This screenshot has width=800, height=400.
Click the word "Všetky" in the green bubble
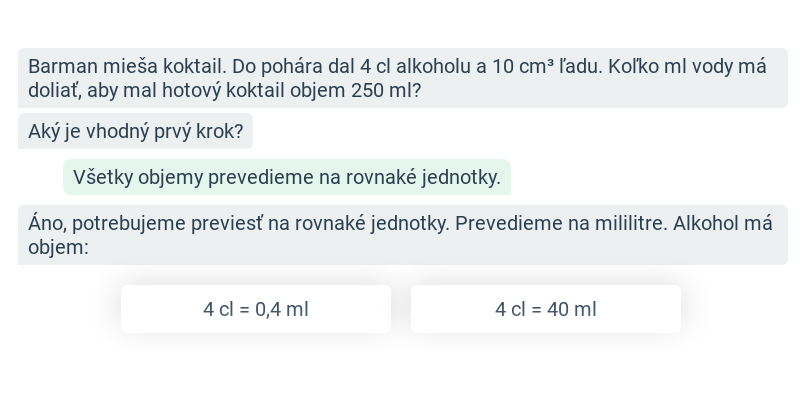coord(103,178)
